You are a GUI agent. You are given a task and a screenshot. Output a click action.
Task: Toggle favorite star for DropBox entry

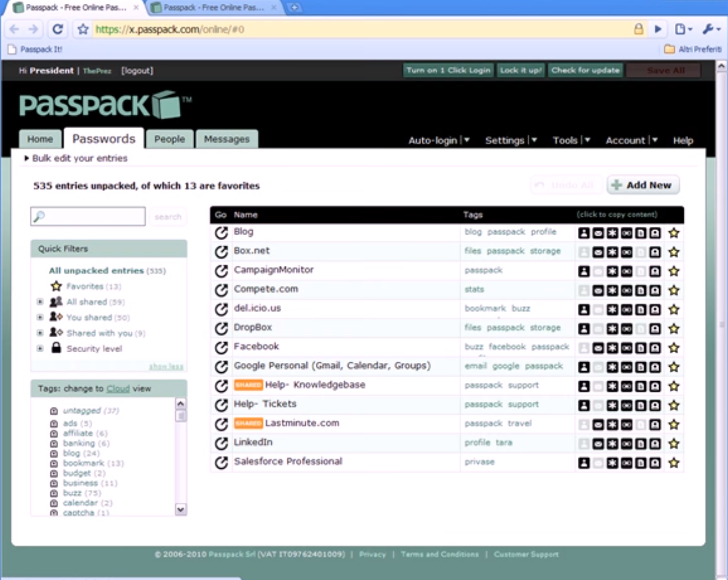tap(674, 329)
